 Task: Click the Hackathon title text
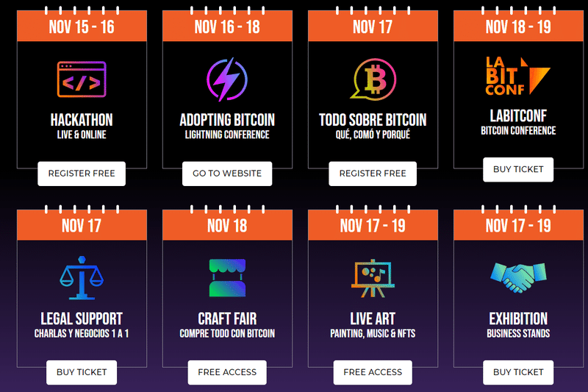pos(82,120)
